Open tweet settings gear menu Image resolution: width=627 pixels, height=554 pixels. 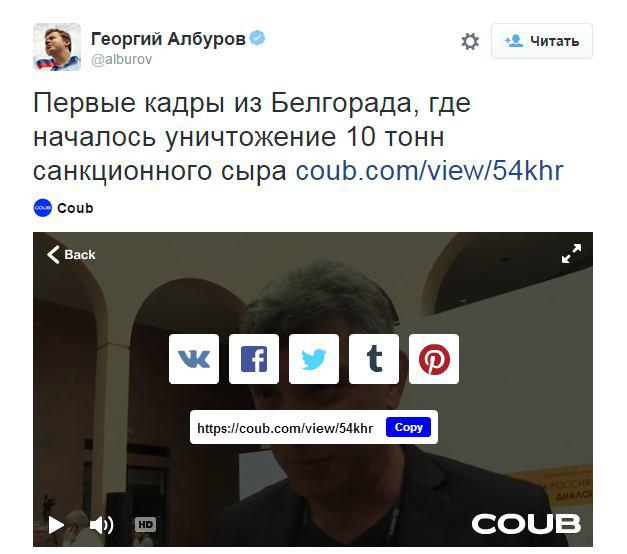click(470, 41)
